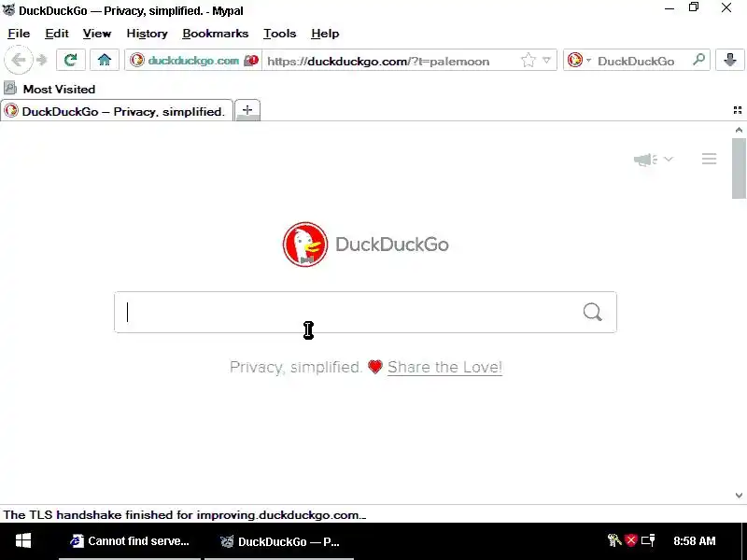
Task: Go back using the back arrow button
Action: tap(18, 61)
